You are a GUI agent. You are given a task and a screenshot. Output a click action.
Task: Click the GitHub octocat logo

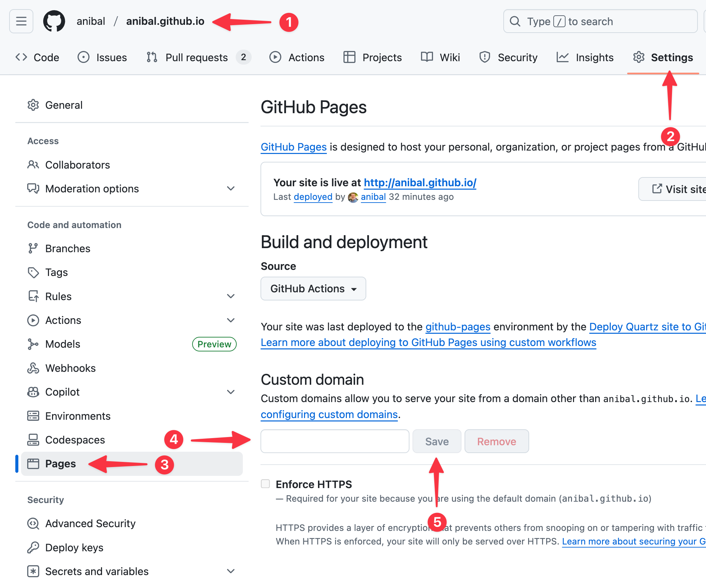point(54,21)
